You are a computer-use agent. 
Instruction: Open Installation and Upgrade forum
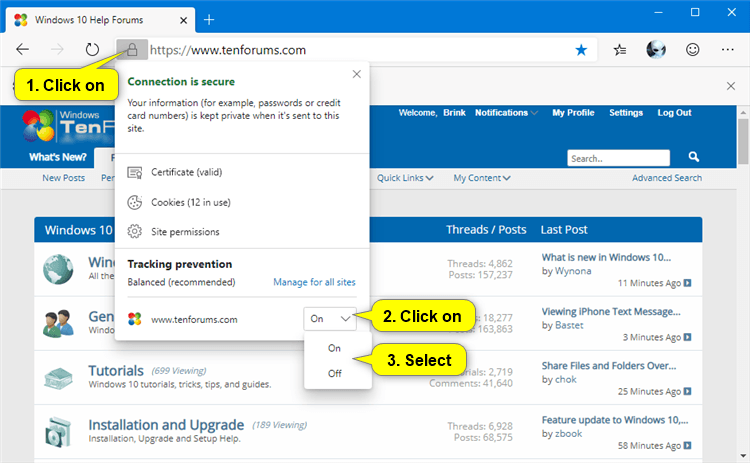(166, 425)
